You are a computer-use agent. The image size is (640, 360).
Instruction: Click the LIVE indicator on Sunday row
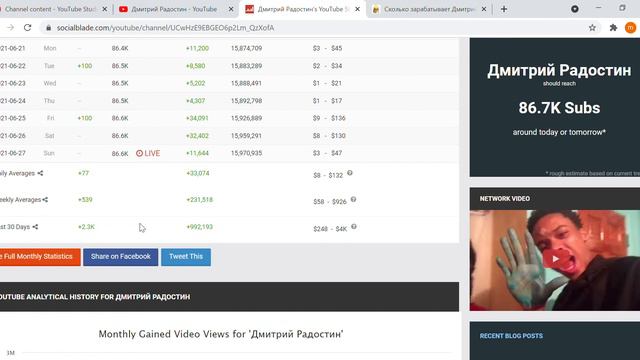pos(148,153)
